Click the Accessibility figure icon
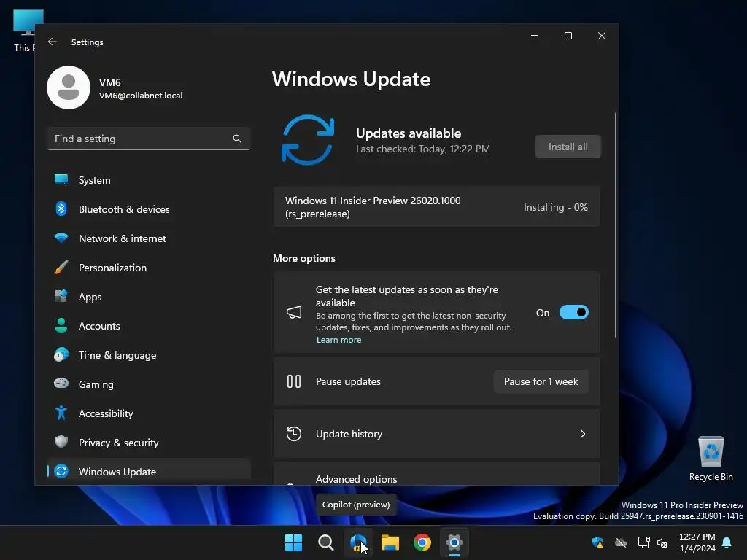 (x=61, y=413)
